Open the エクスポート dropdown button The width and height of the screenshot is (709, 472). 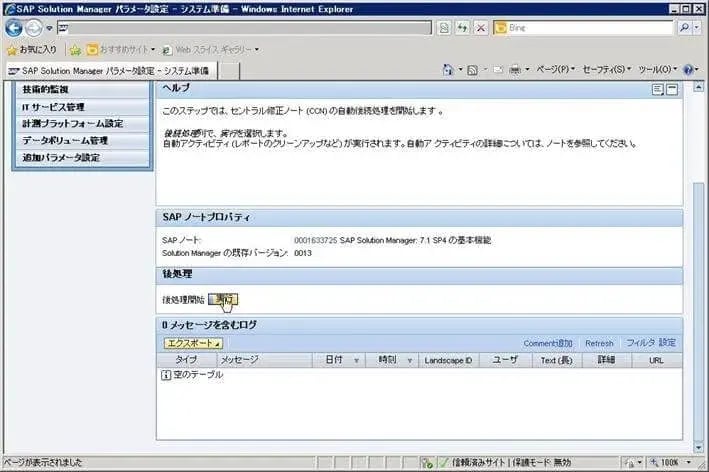(193, 344)
